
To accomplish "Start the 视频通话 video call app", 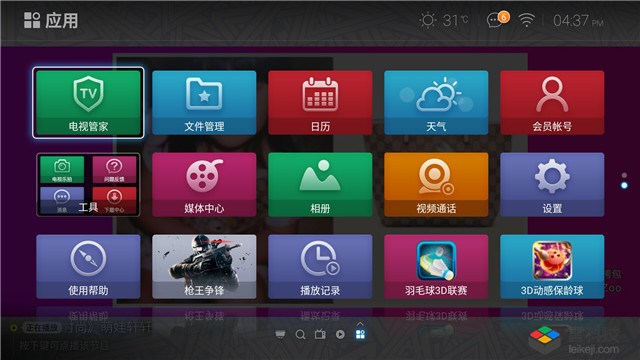I will [436, 184].
